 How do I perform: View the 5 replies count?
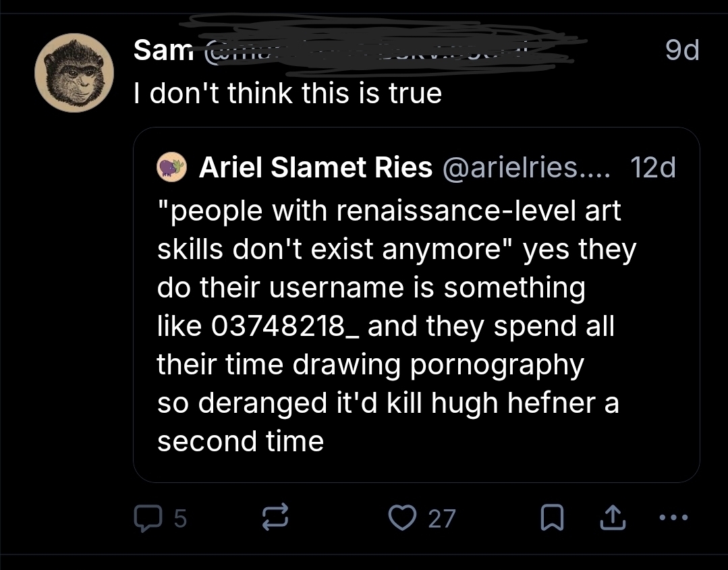click(x=181, y=518)
